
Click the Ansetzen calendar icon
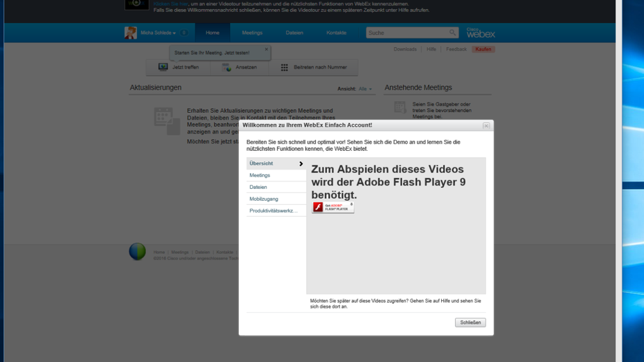click(x=226, y=67)
